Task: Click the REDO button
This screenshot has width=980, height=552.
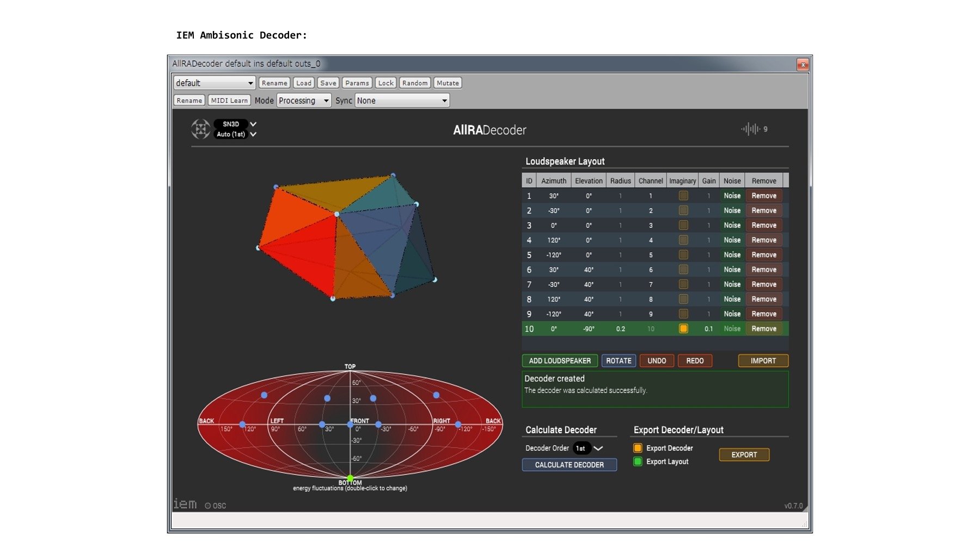Action: point(695,361)
